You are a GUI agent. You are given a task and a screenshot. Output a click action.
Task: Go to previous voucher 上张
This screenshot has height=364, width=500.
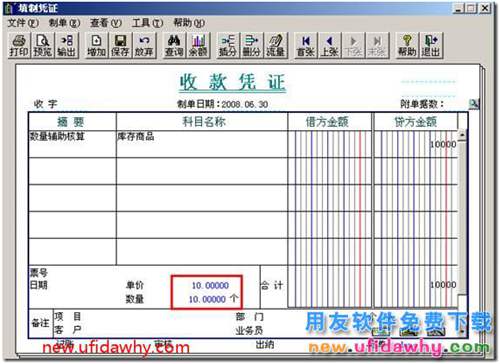(329, 45)
